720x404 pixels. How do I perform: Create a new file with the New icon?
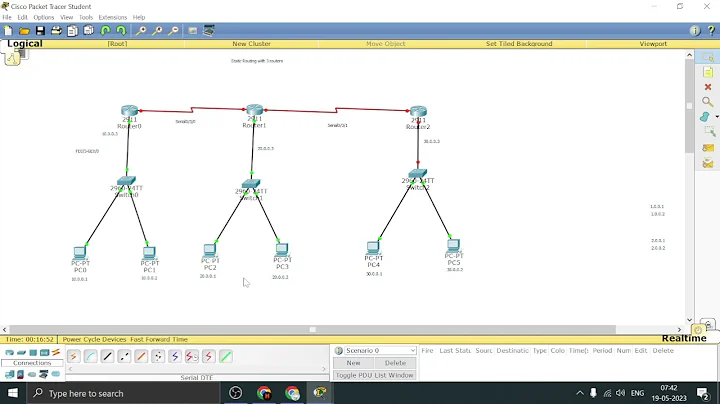coord(8,31)
